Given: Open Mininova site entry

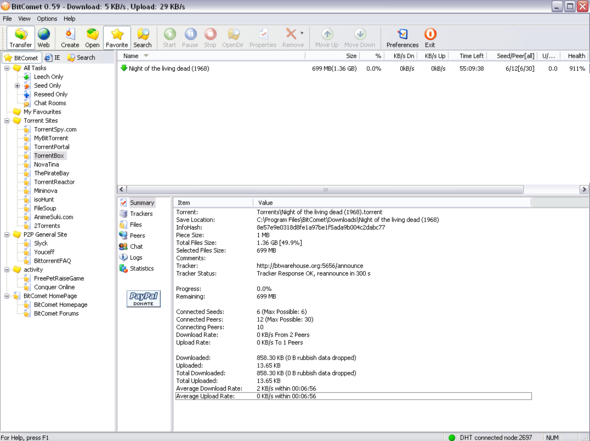Looking at the screenshot, I should click(46, 191).
